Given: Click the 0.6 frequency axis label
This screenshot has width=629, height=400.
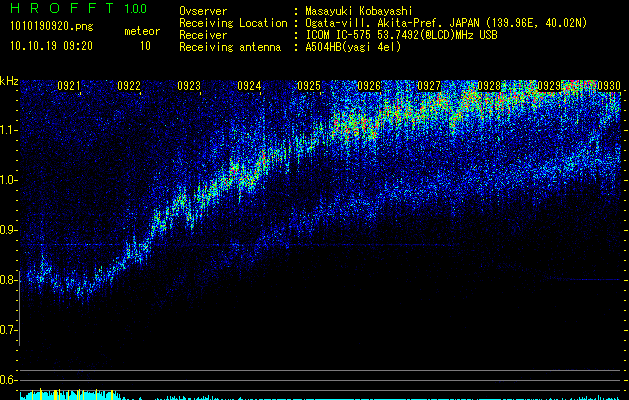Looking at the screenshot, I should 8,380.
